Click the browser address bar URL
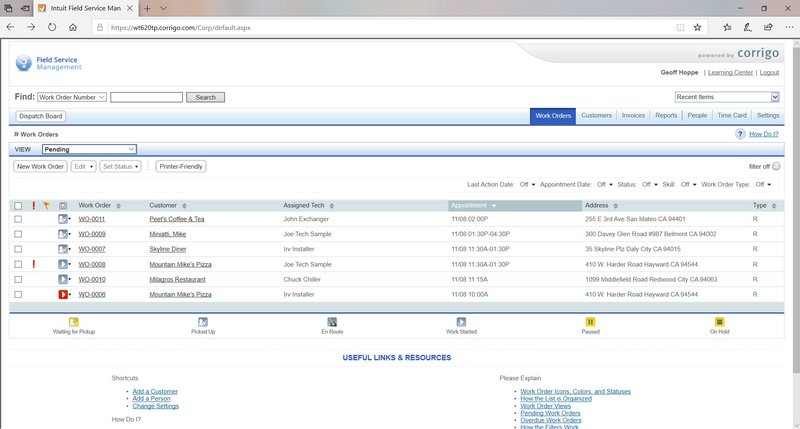 click(x=180, y=28)
